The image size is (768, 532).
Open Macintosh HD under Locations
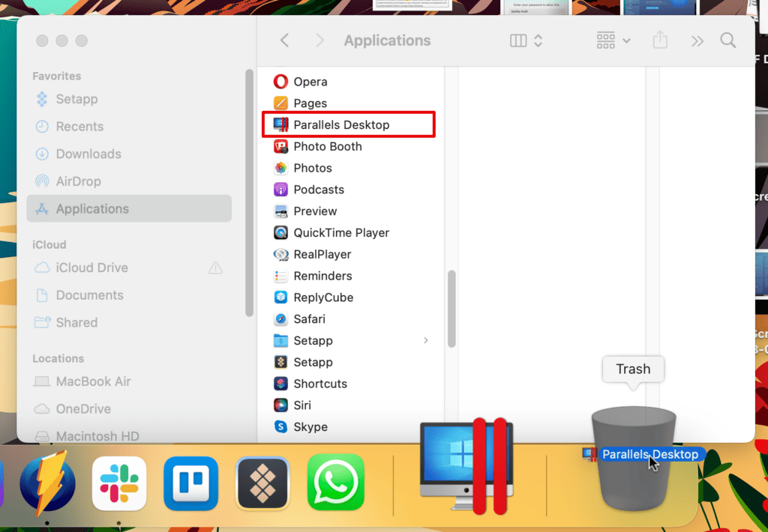pos(129,435)
